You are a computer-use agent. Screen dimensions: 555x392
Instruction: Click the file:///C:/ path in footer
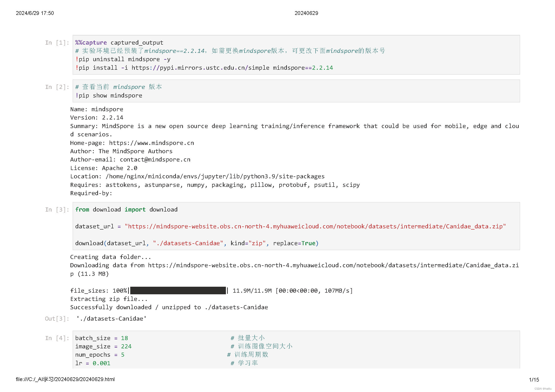65,380
